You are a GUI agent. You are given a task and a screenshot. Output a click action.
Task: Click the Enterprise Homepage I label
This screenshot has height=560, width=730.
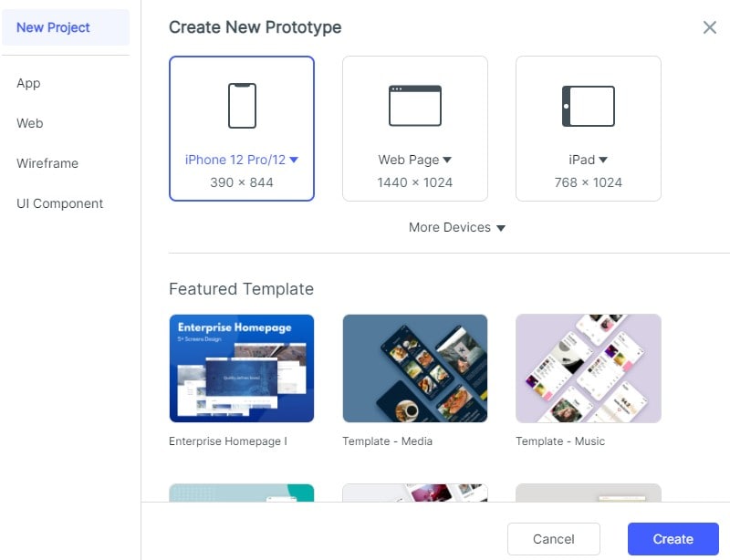pos(228,441)
